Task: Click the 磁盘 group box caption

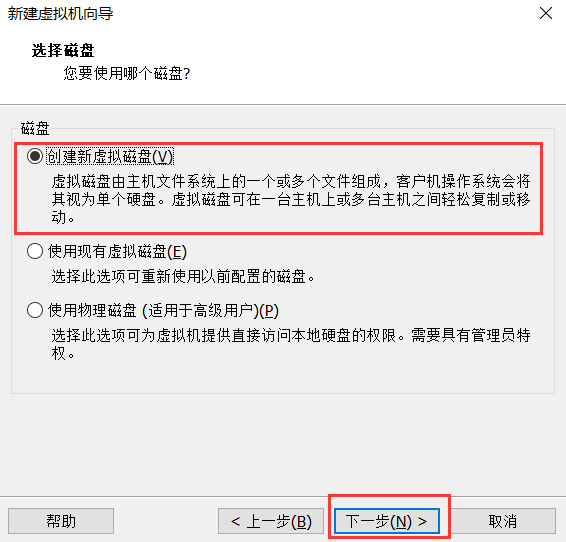Action: click(x=35, y=128)
